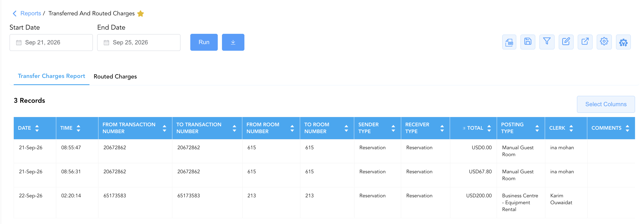Open End Date field Sep 25, 2026
Viewport: 644px width, 224px height.
coord(139,43)
